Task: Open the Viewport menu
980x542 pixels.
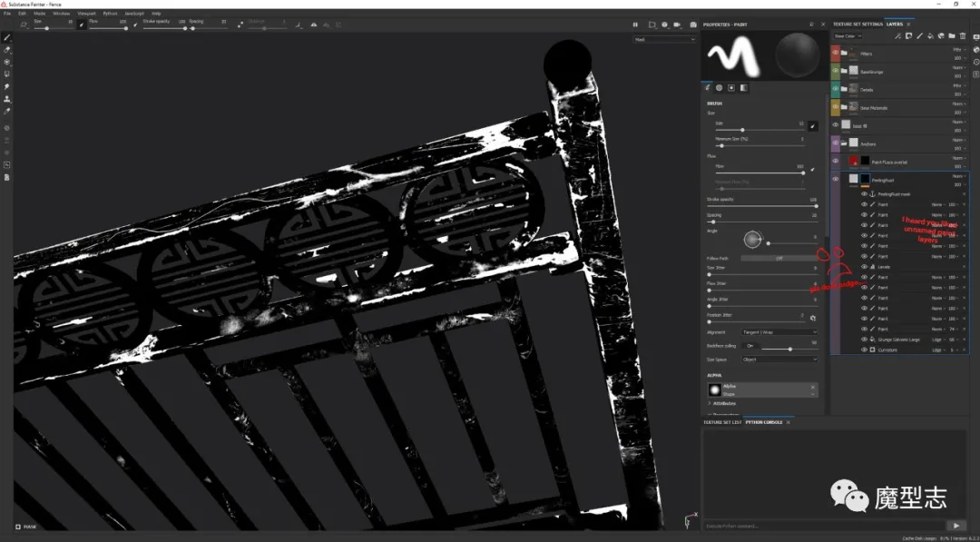Action: (x=87, y=13)
